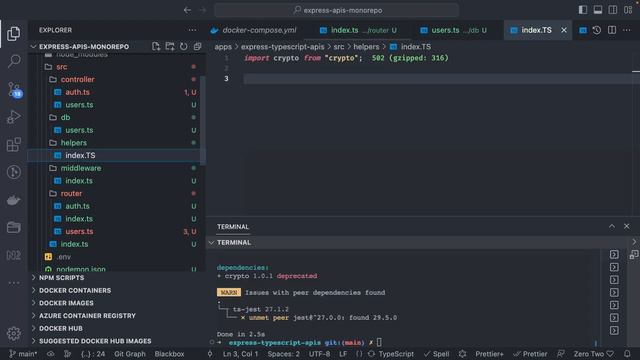Change Spaces: 2 indentation setting
Screen dimensions: 640x360
click(283, 354)
